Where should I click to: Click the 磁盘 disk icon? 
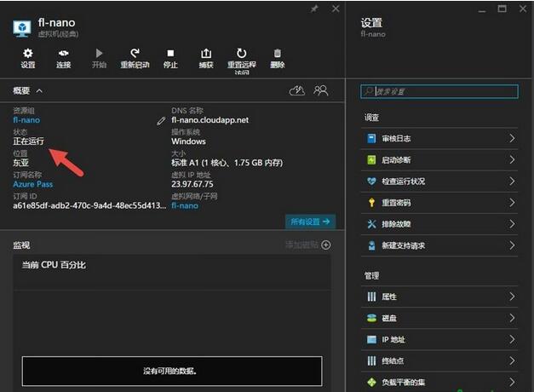pyautogui.click(x=371, y=318)
